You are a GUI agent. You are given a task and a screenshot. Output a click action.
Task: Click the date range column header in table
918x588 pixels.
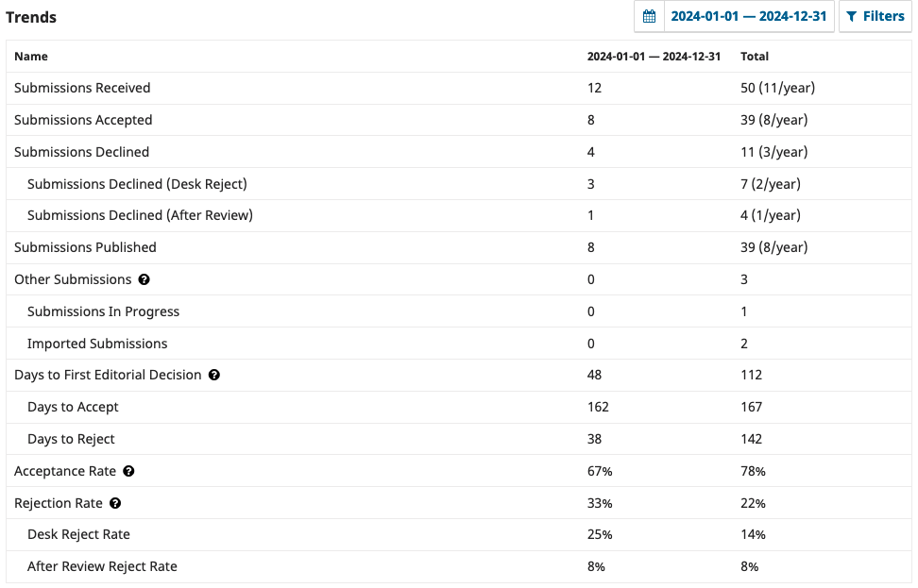654,57
